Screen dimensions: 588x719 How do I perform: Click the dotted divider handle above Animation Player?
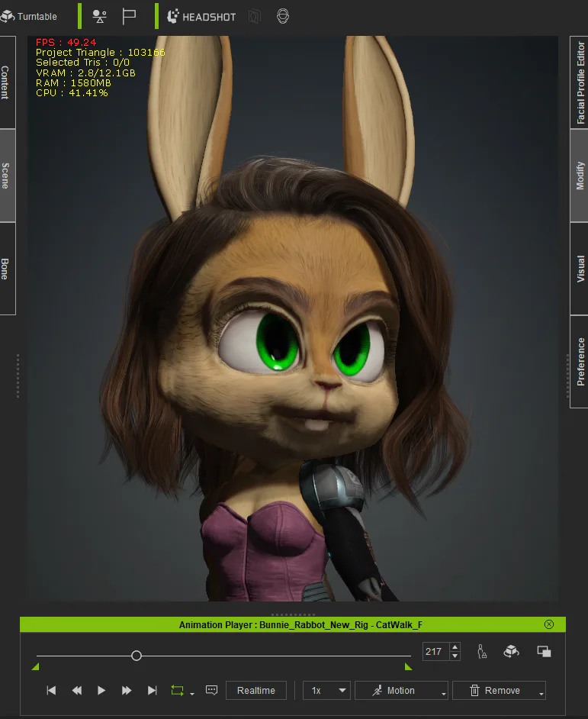[294, 614]
